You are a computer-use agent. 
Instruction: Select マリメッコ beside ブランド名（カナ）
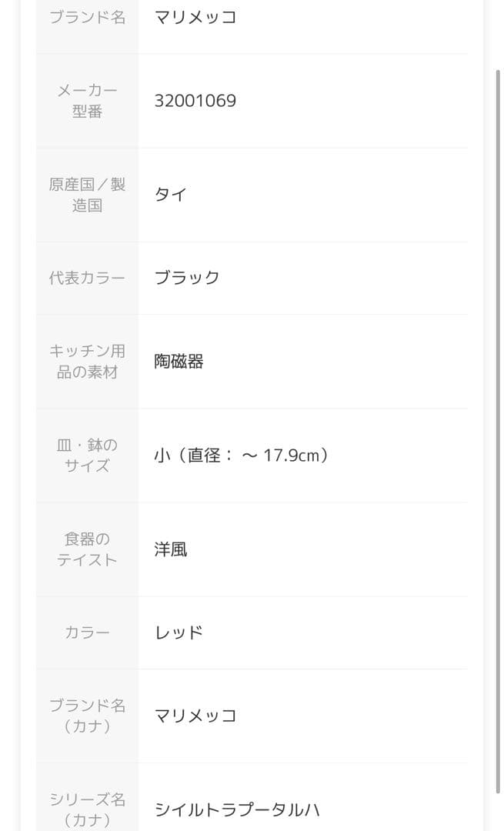(x=195, y=716)
